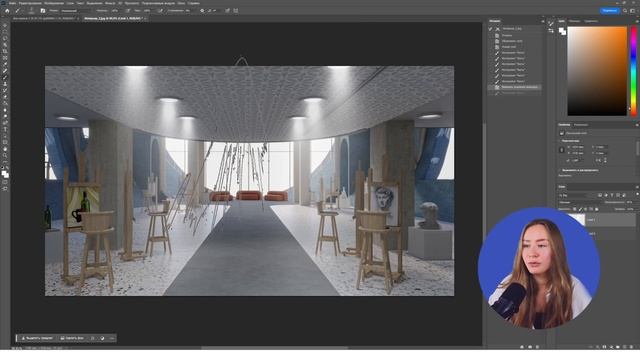Collapse the Transform section in Properties
The height and width of the screenshot is (360, 640).
click(x=560, y=141)
